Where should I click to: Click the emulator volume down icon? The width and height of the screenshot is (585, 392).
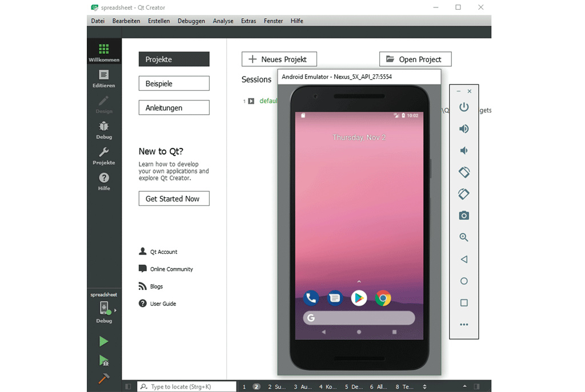[464, 151]
